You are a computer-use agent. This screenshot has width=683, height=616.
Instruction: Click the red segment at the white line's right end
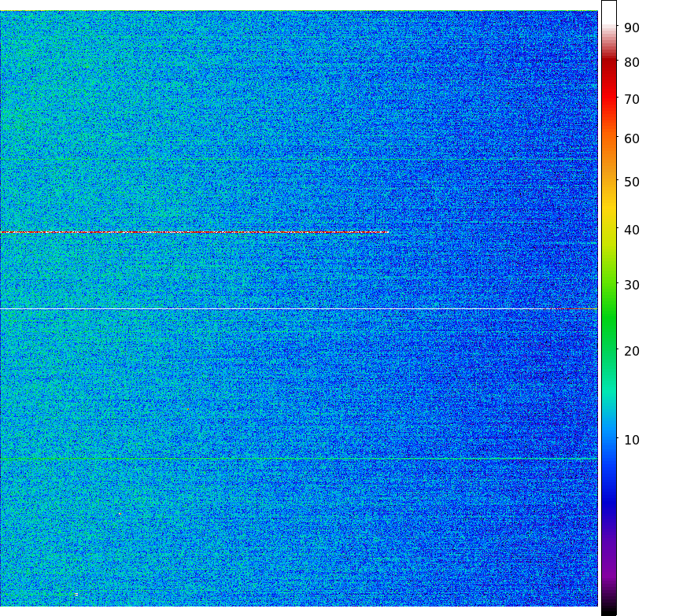574,309
